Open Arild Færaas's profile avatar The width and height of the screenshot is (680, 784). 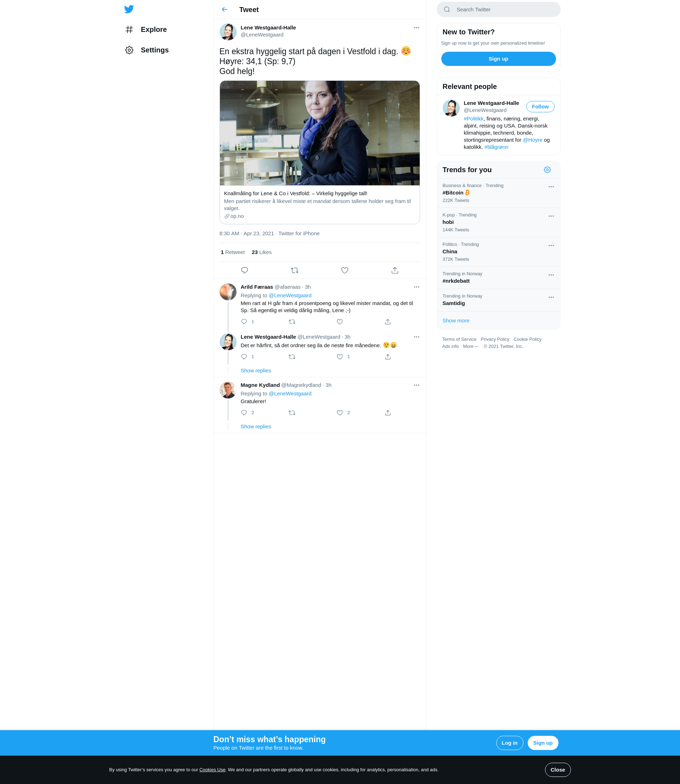point(228,292)
